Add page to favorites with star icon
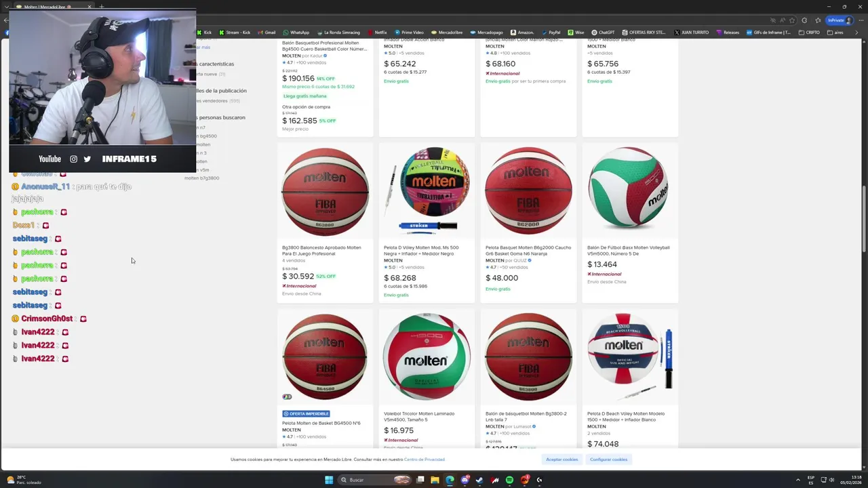The image size is (868, 488). point(791,20)
